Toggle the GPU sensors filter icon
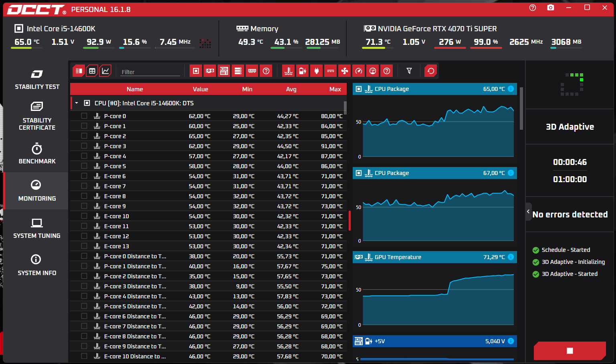The width and height of the screenshot is (616, 364). 210,71
